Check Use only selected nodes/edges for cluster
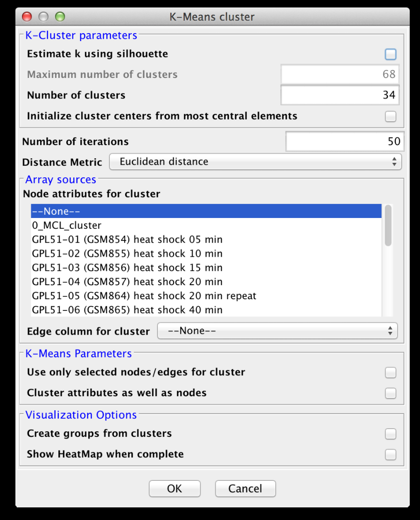 pos(391,372)
